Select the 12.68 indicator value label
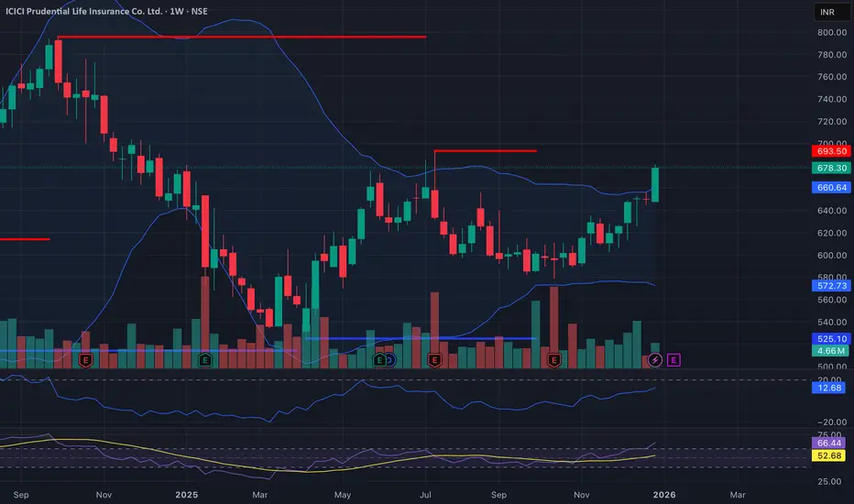The width and height of the screenshot is (854, 504). click(x=828, y=388)
